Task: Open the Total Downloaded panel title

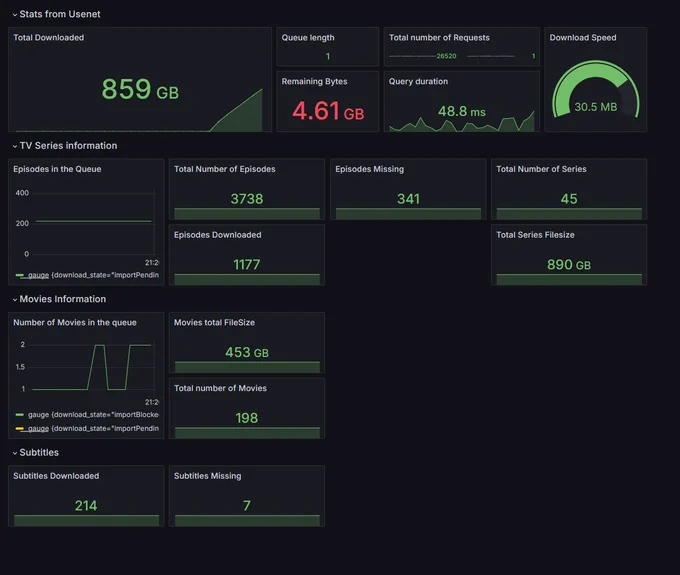Action: pyautogui.click(x=49, y=38)
